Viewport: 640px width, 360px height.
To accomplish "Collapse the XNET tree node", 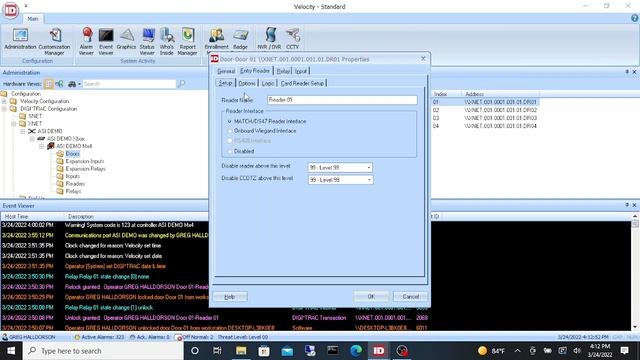I will tap(14, 124).
